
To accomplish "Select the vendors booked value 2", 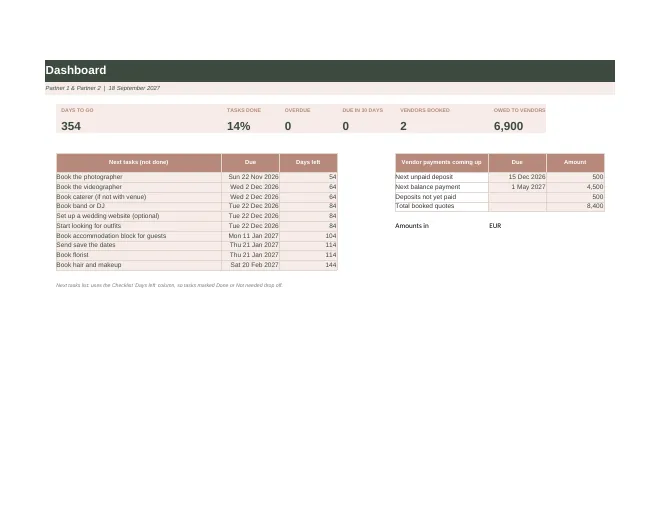I will (403, 126).
